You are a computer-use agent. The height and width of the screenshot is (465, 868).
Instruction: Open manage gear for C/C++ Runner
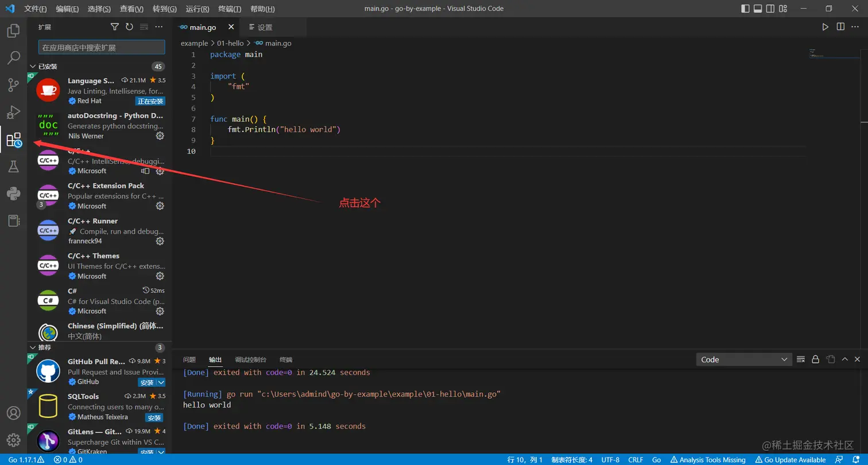(160, 241)
